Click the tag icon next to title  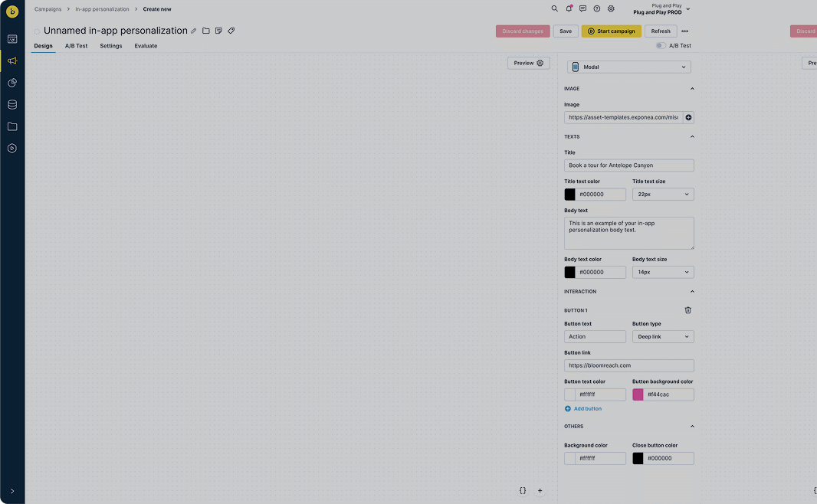231,31
